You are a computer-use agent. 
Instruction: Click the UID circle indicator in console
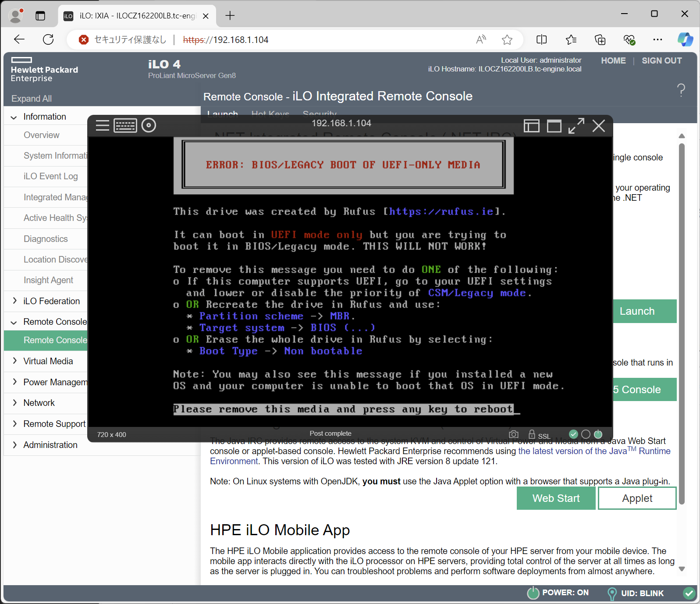pos(586,434)
